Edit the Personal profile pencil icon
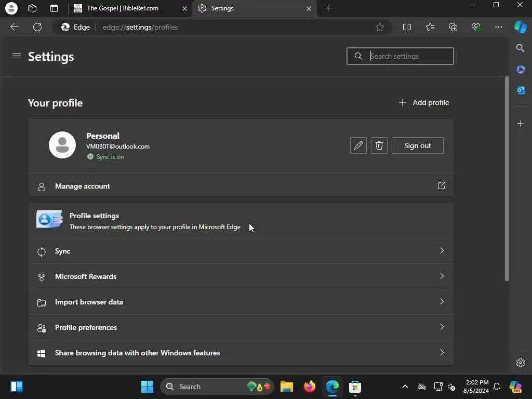This screenshot has height=399, width=532. coord(358,145)
